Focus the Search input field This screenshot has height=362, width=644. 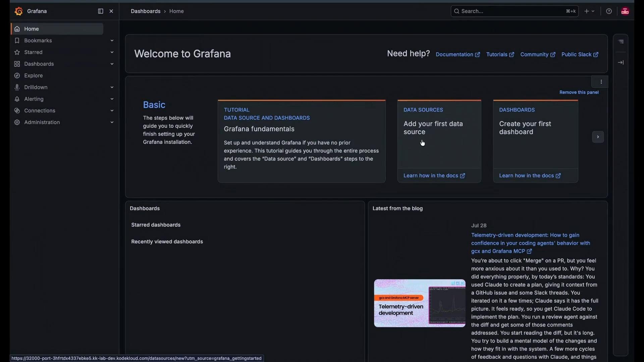point(515,11)
